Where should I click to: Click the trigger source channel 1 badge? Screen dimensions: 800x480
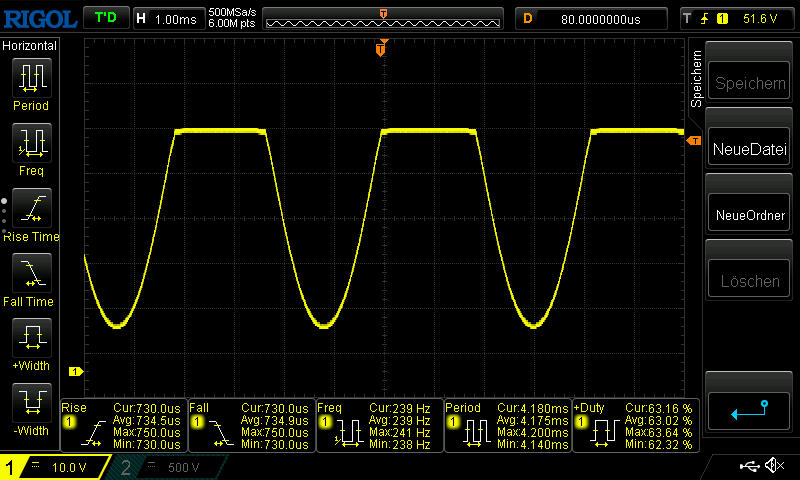coord(722,19)
